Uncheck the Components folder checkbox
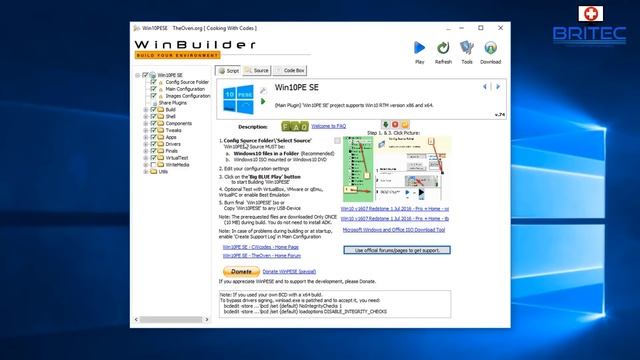Image resolution: width=640 pixels, height=360 pixels. [x=153, y=123]
